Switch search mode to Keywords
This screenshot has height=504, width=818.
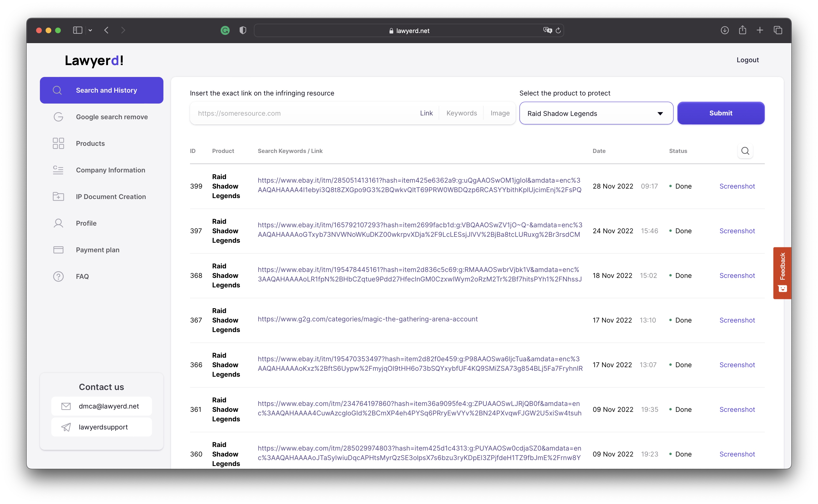pos(461,113)
